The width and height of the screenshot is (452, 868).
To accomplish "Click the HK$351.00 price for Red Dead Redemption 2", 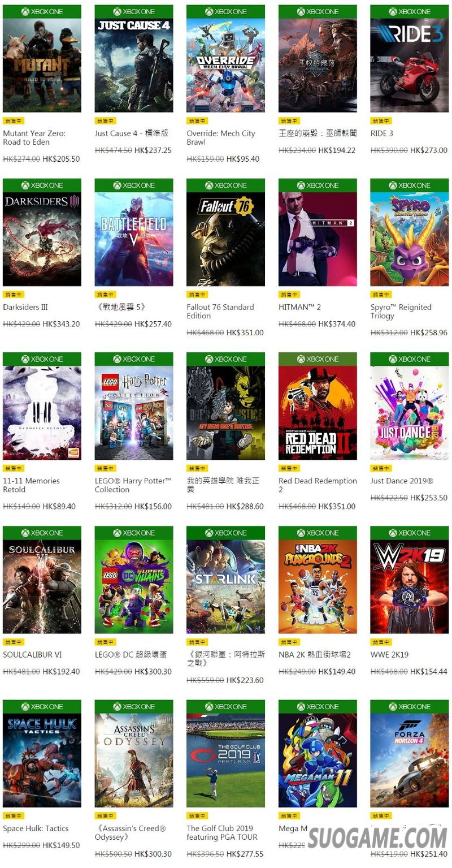I will pyautogui.click(x=337, y=507).
